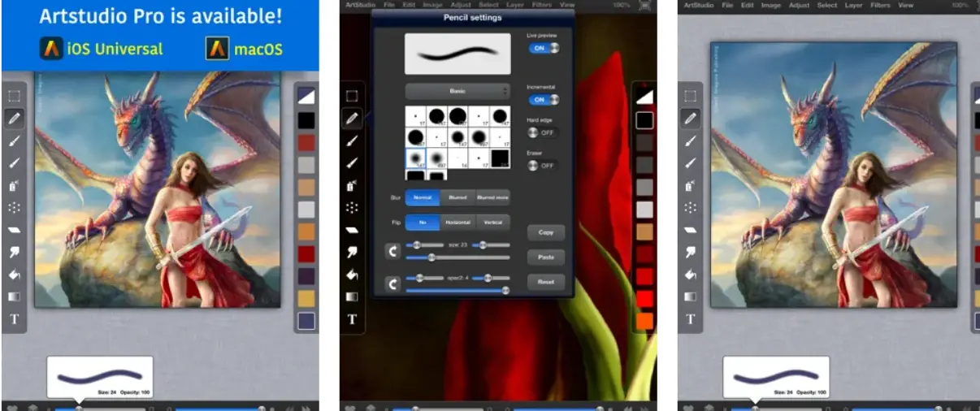Open the macOS link in the banner
Screen dimensions: 980x411
click(245, 49)
